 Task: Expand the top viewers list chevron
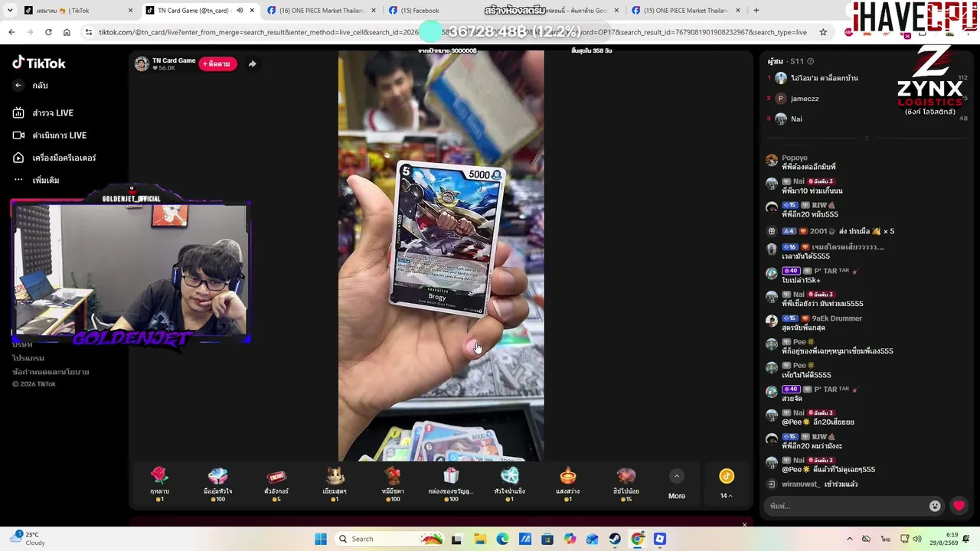click(866, 139)
